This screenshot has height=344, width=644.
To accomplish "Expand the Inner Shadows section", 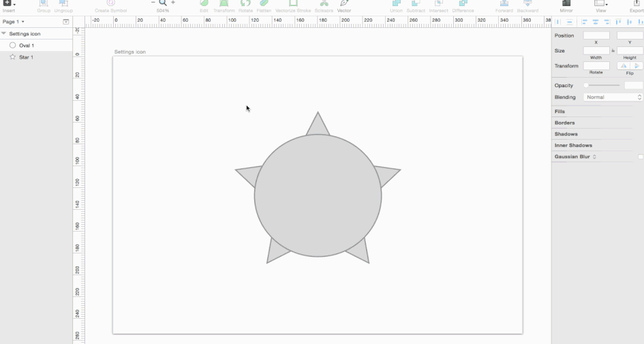I will [x=573, y=145].
